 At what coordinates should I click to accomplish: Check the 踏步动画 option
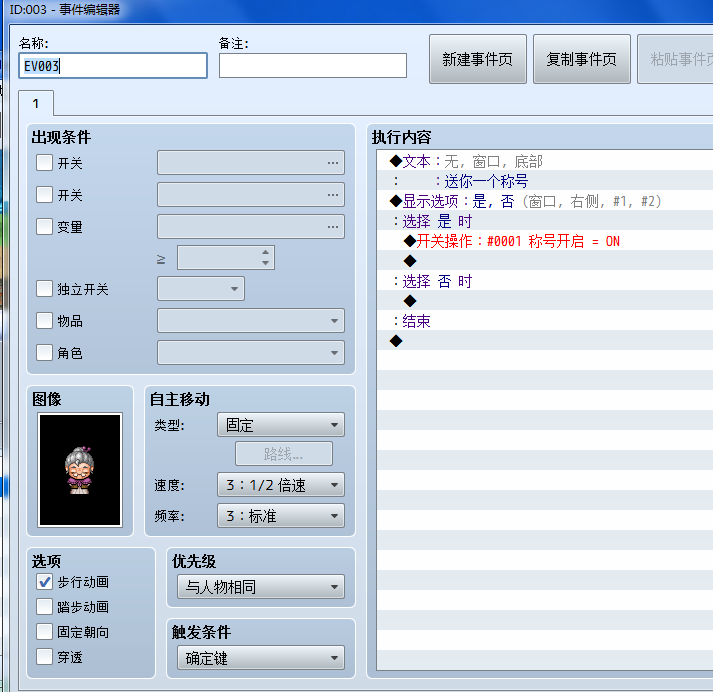point(44,607)
